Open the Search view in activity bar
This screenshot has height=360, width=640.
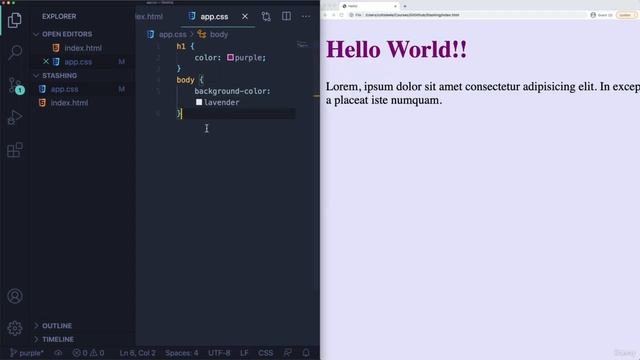pyautogui.click(x=15, y=52)
